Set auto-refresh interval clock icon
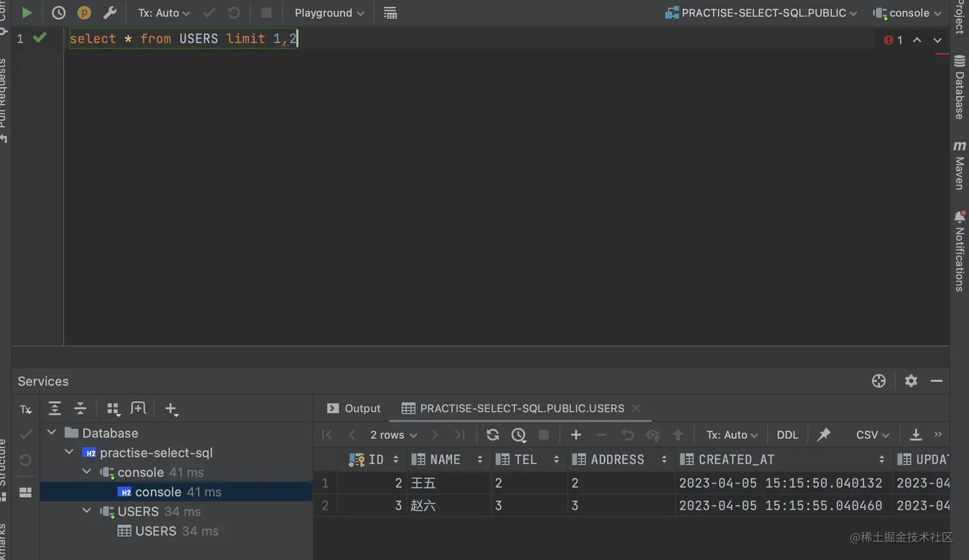 click(518, 435)
